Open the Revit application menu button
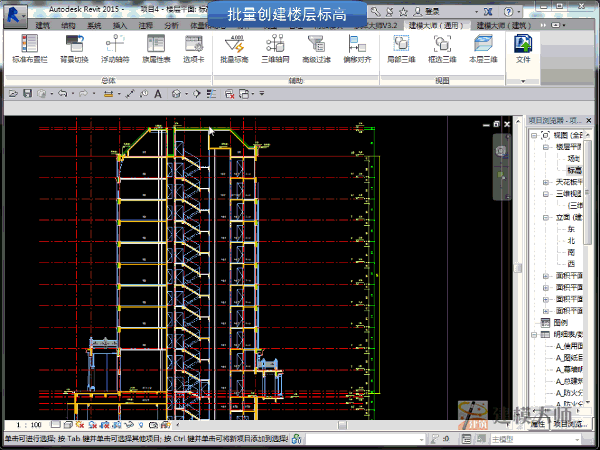 pyautogui.click(x=15, y=16)
